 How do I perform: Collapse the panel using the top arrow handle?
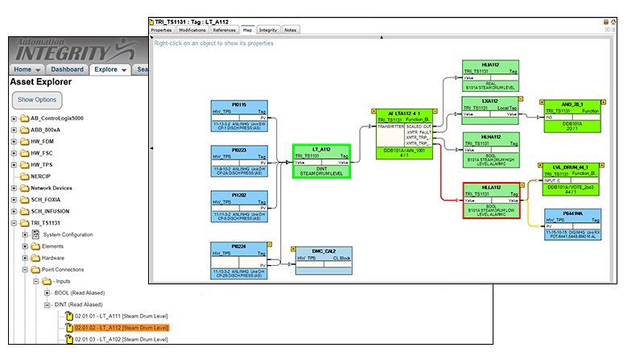382,37
